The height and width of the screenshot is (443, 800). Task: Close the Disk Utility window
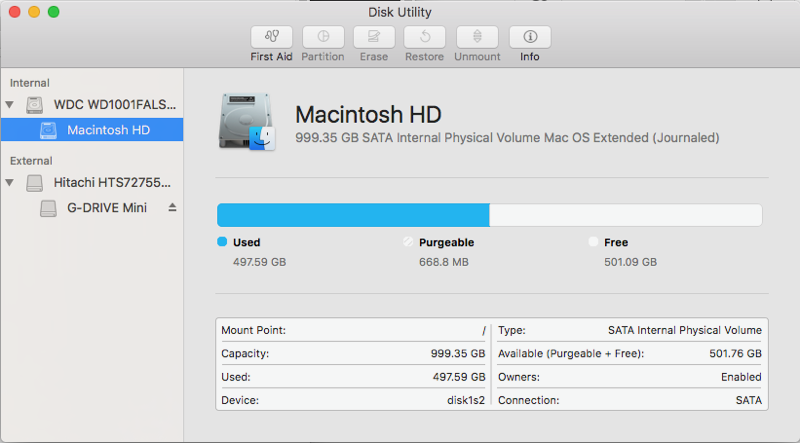click(x=14, y=12)
